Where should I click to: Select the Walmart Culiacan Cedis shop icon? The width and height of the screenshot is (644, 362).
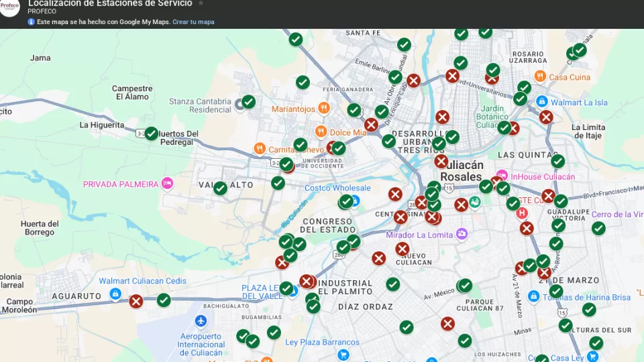pos(115,294)
